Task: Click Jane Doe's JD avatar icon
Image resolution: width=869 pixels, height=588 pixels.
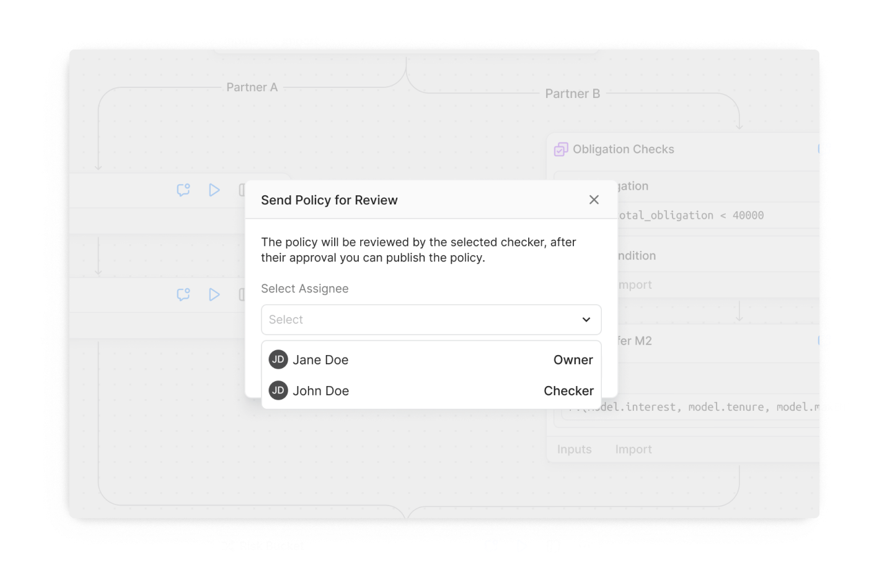Action: 278,359
